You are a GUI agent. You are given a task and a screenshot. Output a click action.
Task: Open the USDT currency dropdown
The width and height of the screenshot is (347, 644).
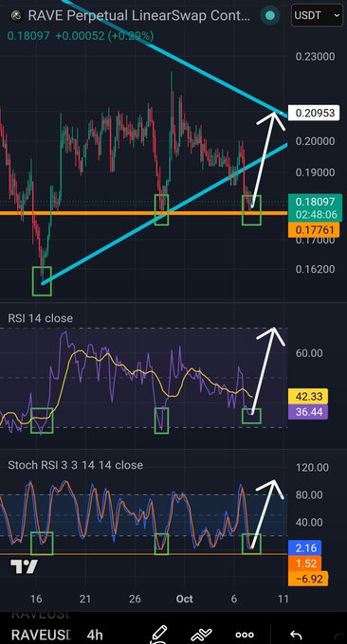[x=317, y=15]
